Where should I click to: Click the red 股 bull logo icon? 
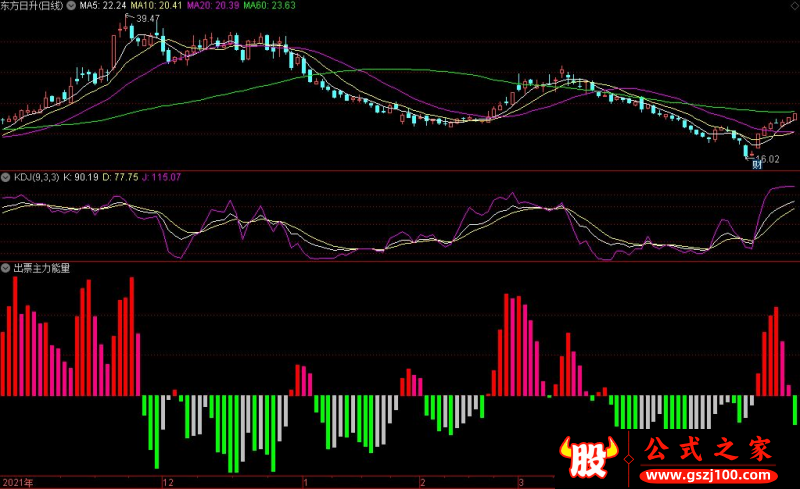589,457
